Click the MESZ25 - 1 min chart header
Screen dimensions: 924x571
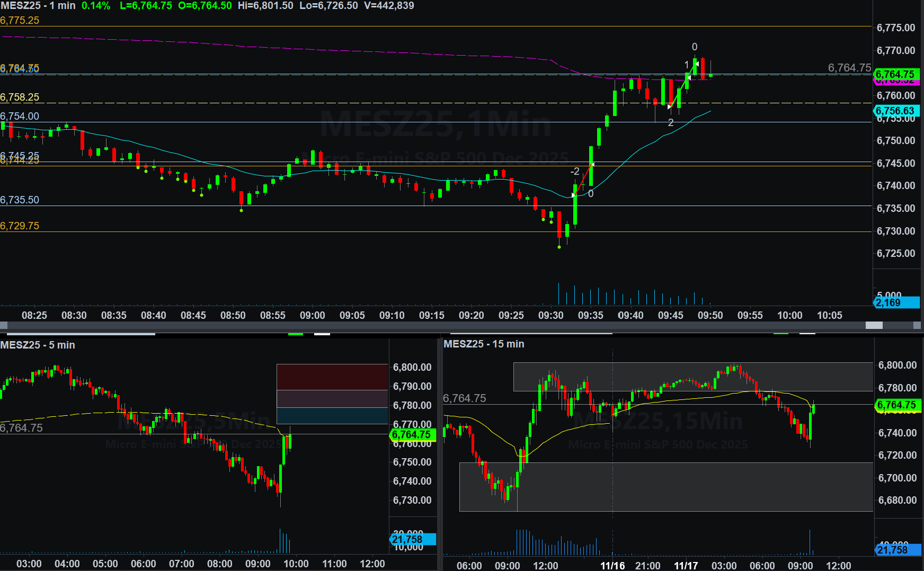point(38,6)
